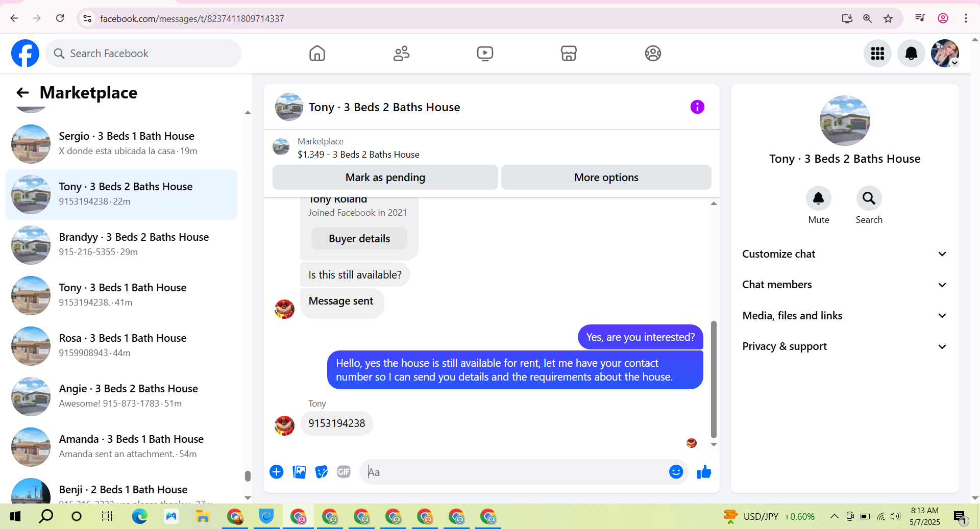Open browser zoom magnifier icon
Viewport: 980px width, 529px height.
pyautogui.click(x=867, y=18)
